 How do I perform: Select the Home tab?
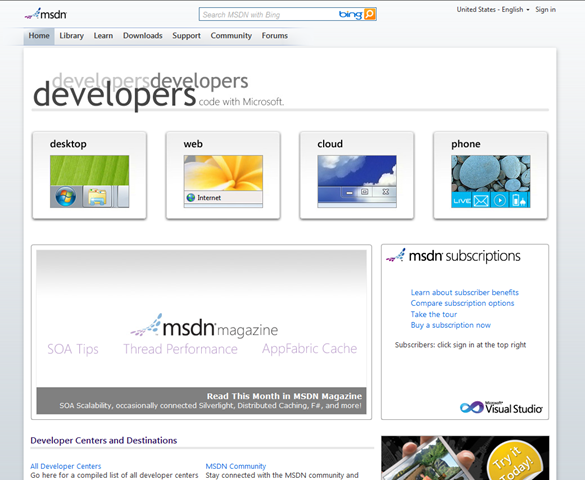[39, 36]
